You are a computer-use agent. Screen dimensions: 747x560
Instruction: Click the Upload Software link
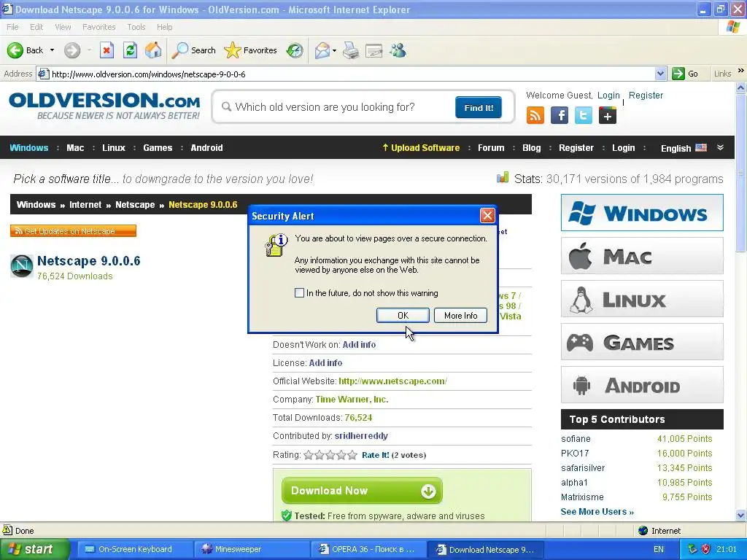[421, 147]
